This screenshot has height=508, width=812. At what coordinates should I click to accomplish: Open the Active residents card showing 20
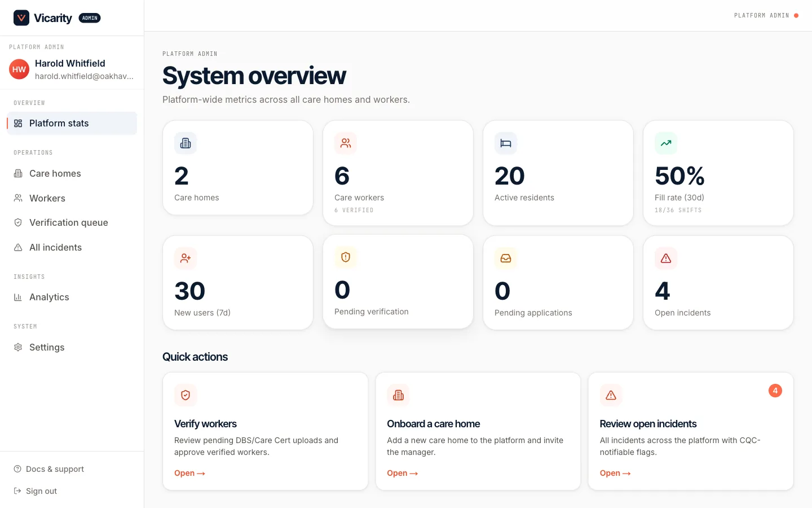pyautogui.click(x=558, y=173)
